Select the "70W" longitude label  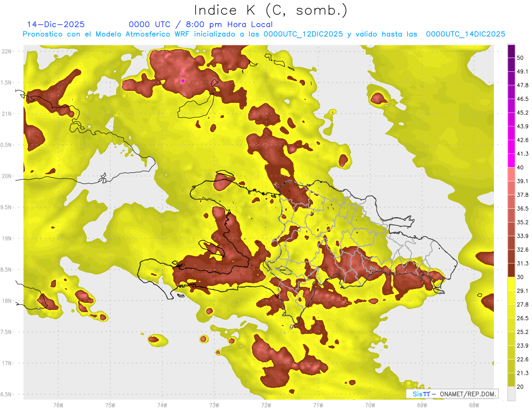[x=370, y=405]
